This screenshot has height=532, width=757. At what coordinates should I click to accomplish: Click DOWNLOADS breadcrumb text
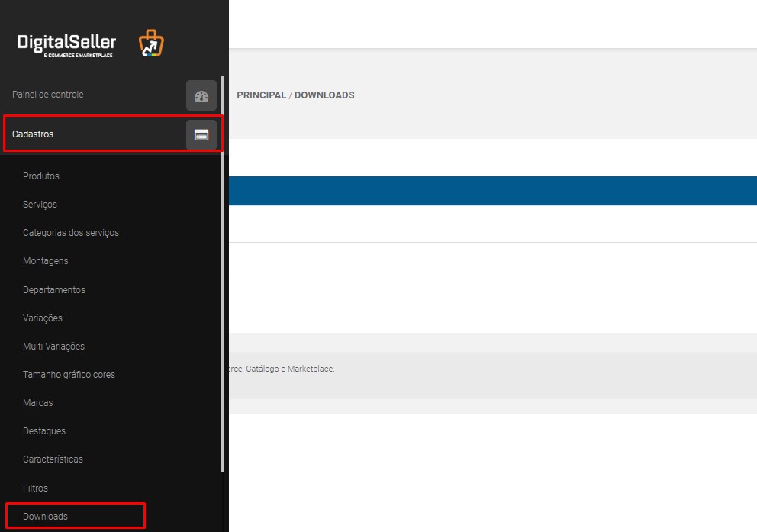coord(324,95)
